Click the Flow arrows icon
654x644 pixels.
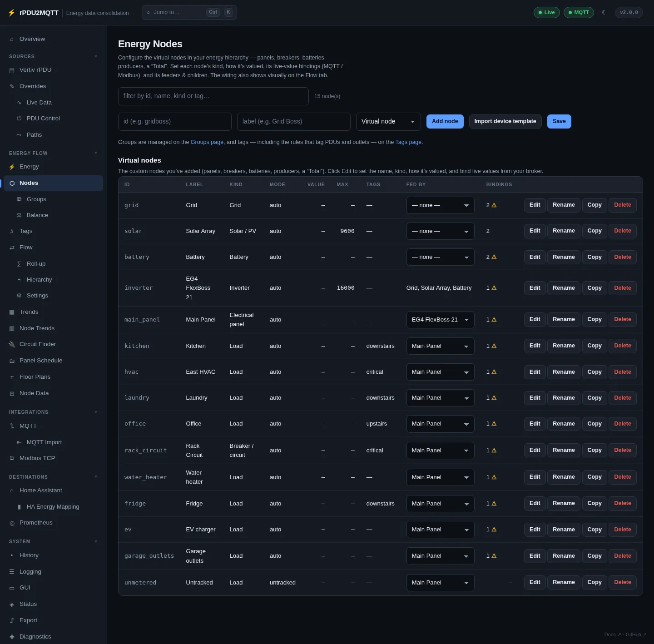(12, 248)
